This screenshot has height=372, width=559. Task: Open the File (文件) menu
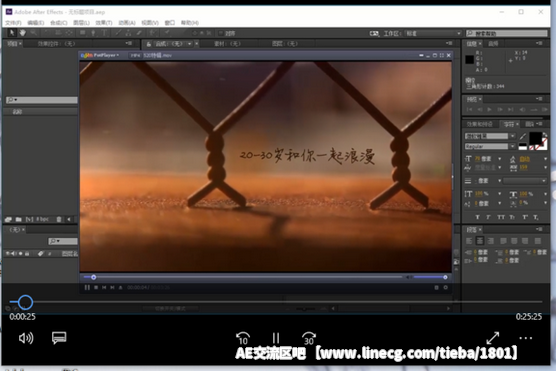pos(13,23)
